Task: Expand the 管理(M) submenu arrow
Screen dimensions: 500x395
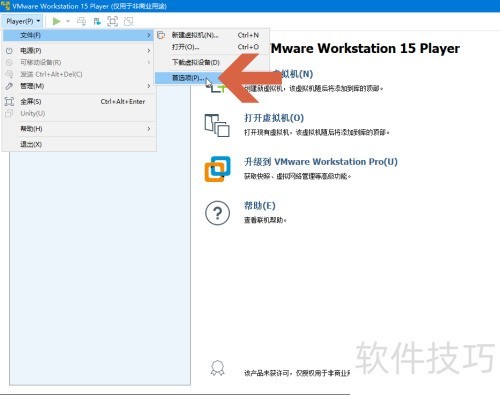Action: [x=149, y=86]
